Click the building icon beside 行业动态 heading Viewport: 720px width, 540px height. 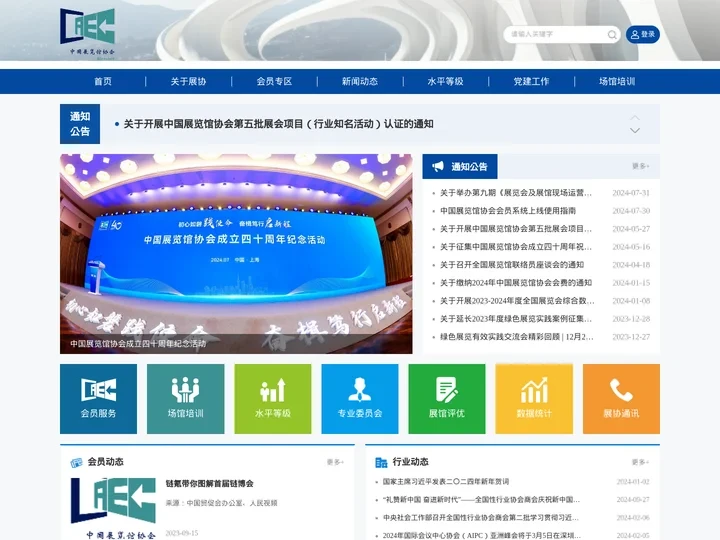(381, 462)
